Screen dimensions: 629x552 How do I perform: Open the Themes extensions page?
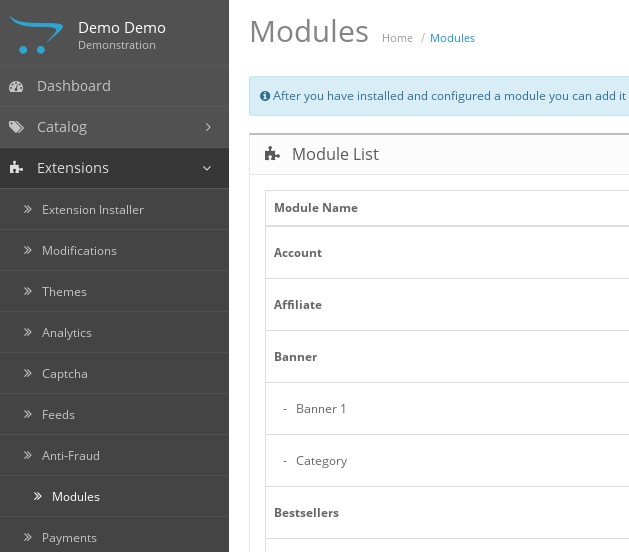coord(114,291)
